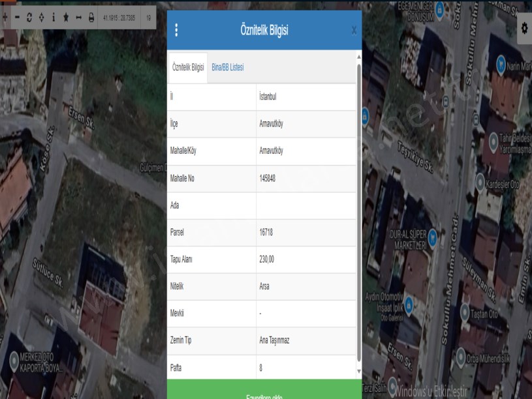
Task: Zoom in with the plus icon
Action: tap(5, 17)
